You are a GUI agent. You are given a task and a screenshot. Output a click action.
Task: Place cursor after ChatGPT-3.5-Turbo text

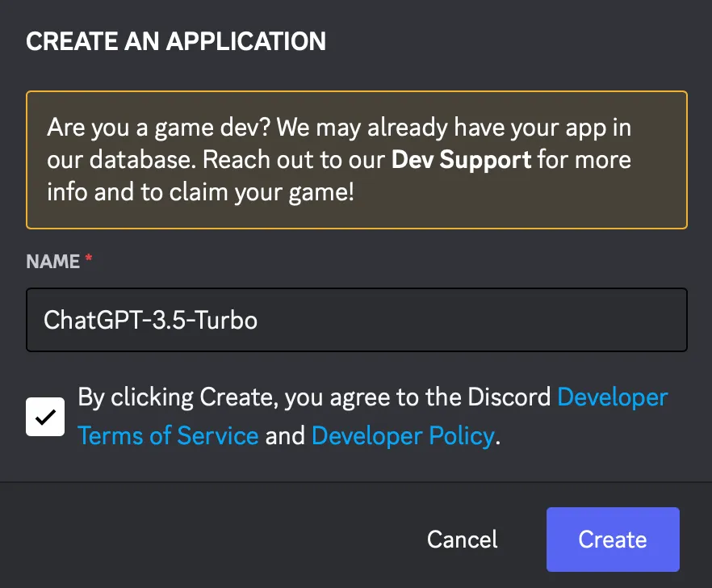(x=259, y=320)
